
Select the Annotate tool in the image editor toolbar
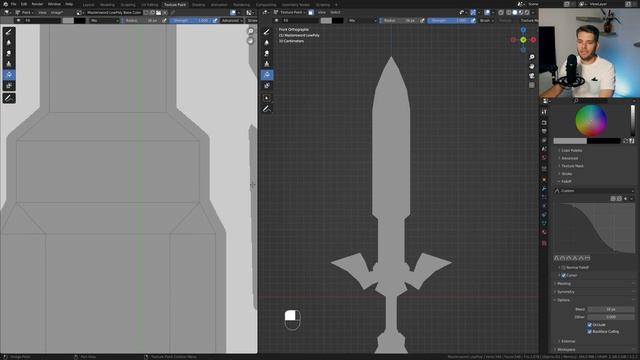click(9, 98)
